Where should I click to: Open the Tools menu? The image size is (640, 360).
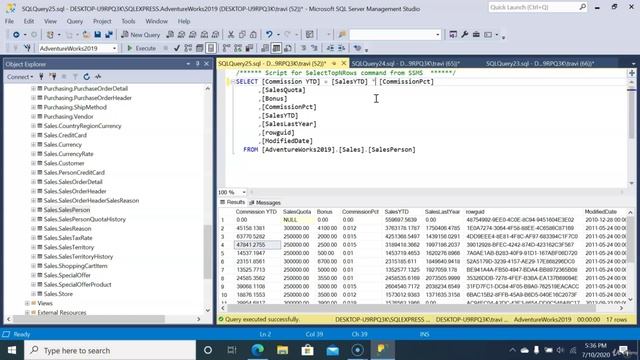[128, 21]
